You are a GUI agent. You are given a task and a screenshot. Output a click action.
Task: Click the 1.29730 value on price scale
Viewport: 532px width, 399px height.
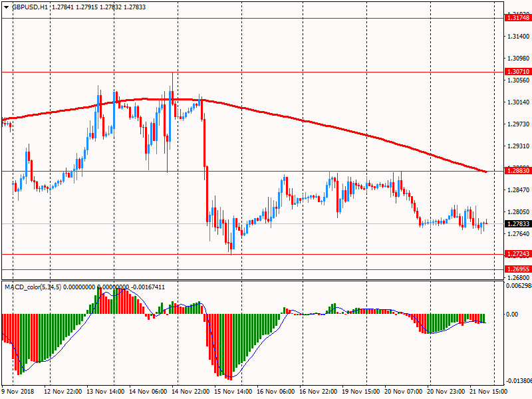click(517, 124)
